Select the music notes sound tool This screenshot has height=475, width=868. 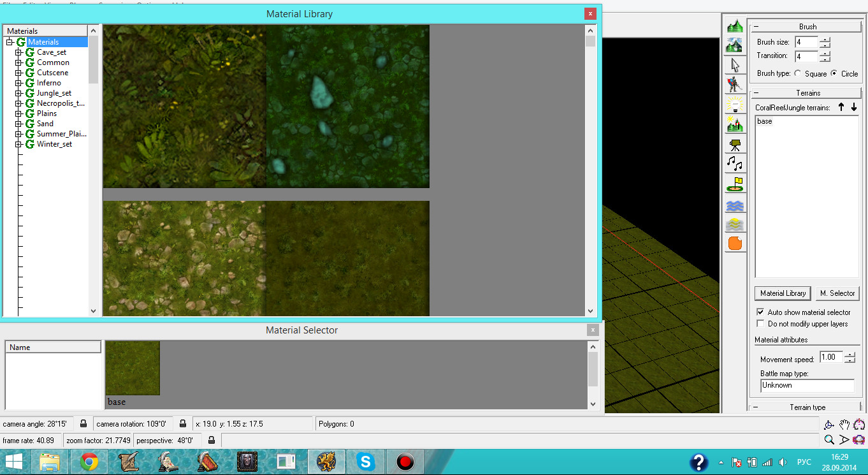pyautogui.click(x=735, y=164)
